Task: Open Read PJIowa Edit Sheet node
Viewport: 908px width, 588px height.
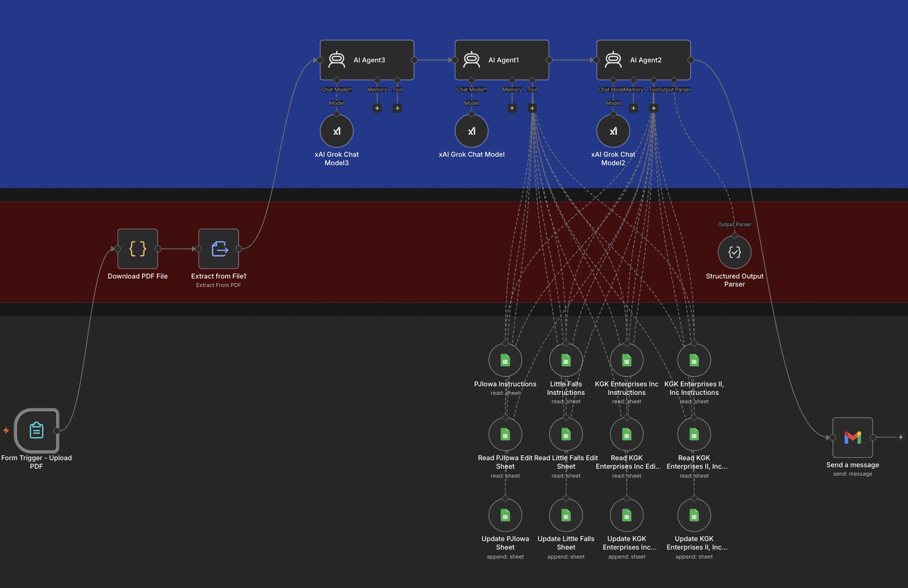Action: [505, 434]
